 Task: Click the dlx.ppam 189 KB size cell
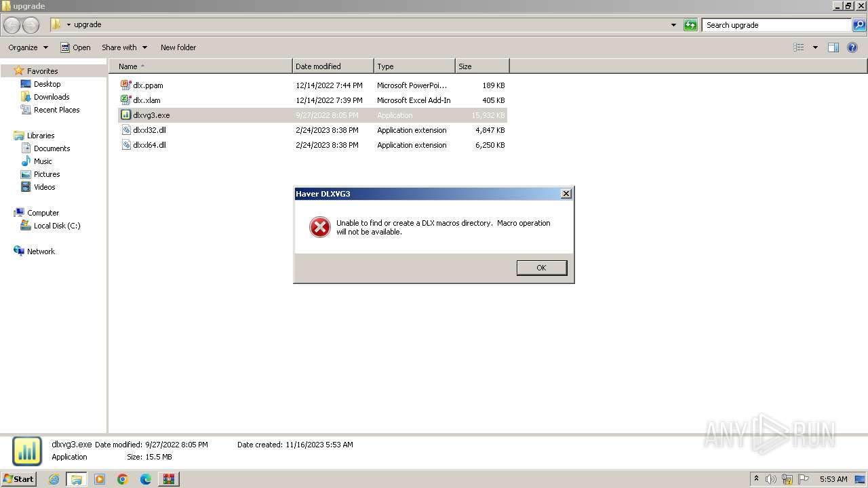tap(493, 85)
